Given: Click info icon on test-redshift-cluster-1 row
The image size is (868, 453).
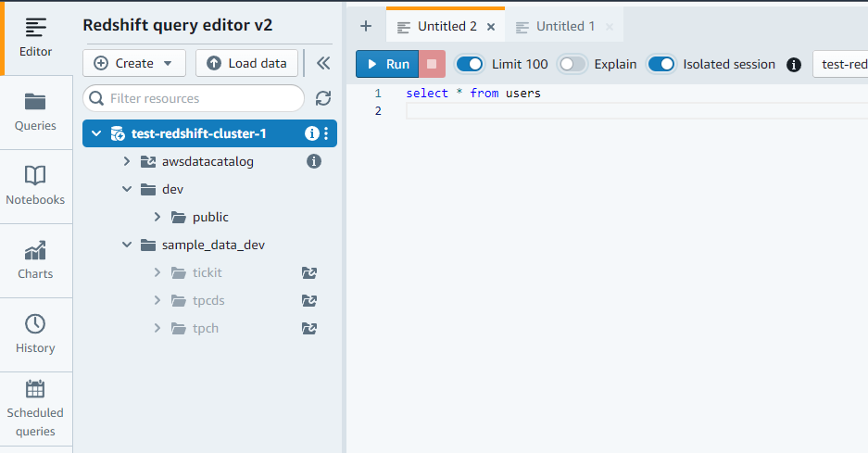Looking at the screenshot, I should [x=311, y=133].
